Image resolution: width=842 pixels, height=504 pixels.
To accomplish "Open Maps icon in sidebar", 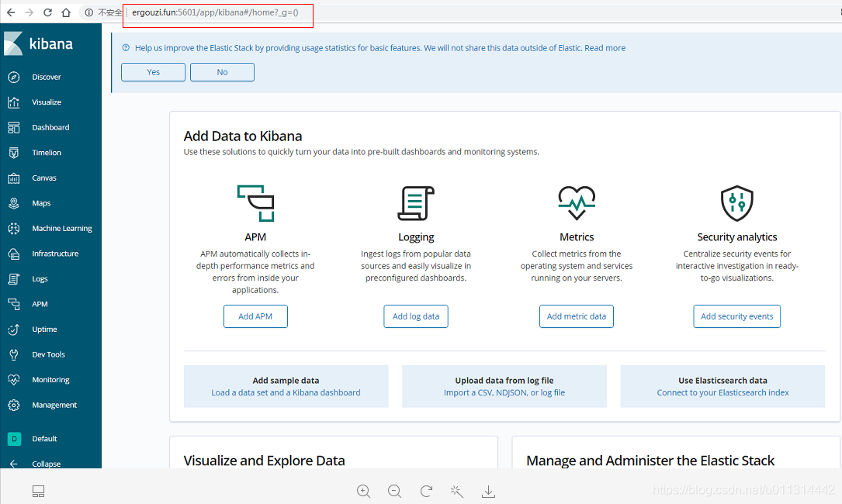I will 14,203.
